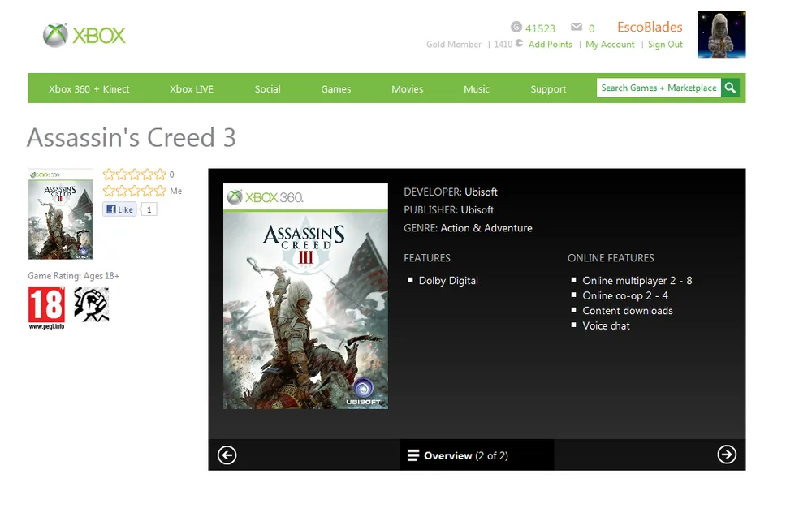Click the EscoBlades avatar picture

(x=721, y=35)
